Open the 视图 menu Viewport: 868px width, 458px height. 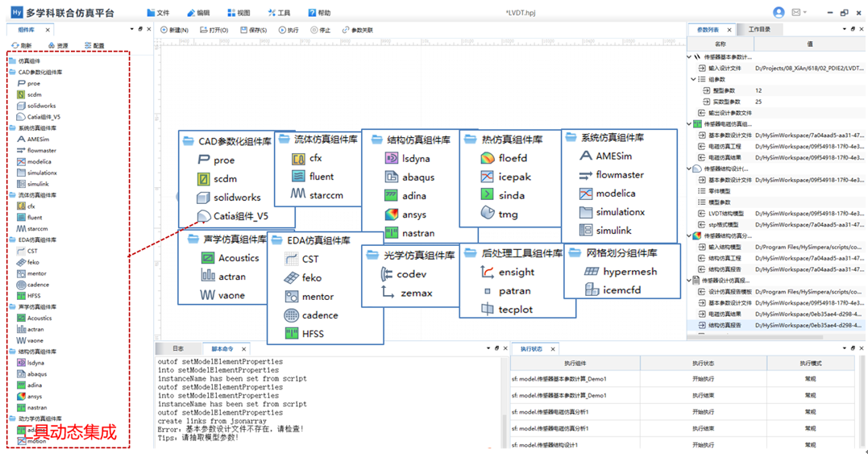pos(239,13)
